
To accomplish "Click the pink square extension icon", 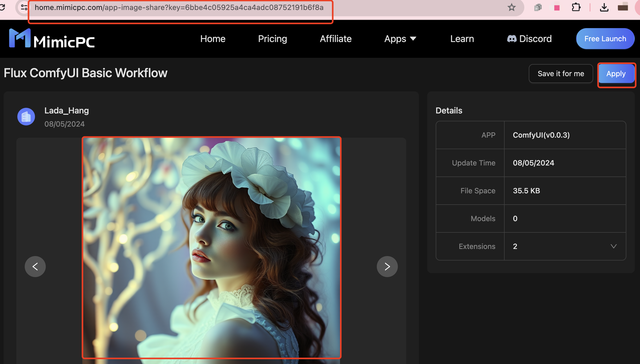I will pyautogui.click(x=557, y=8).
